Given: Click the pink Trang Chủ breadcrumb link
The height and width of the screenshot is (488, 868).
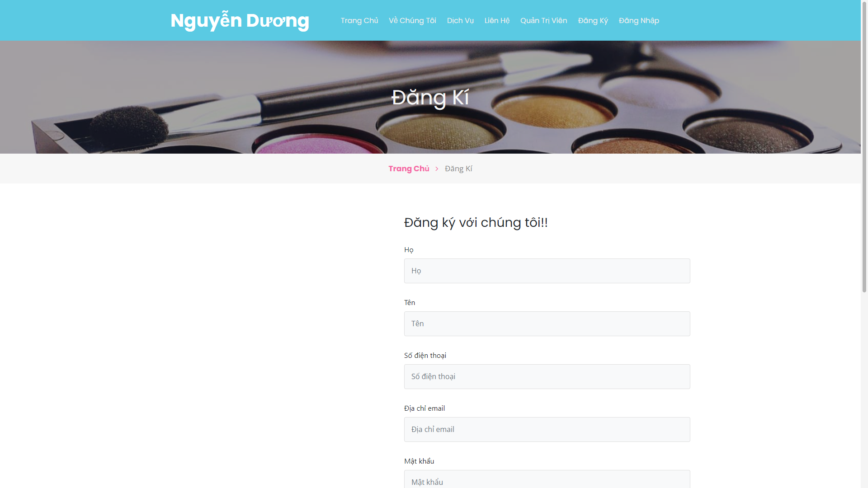Looking at the screenshot, I should [x=409, y=169].
